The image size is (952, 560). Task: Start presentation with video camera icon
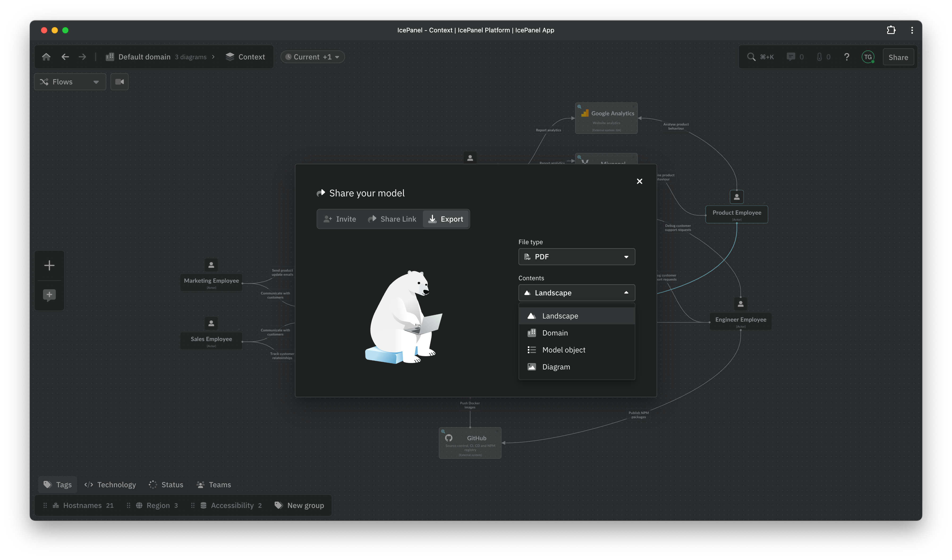point(119,82)
